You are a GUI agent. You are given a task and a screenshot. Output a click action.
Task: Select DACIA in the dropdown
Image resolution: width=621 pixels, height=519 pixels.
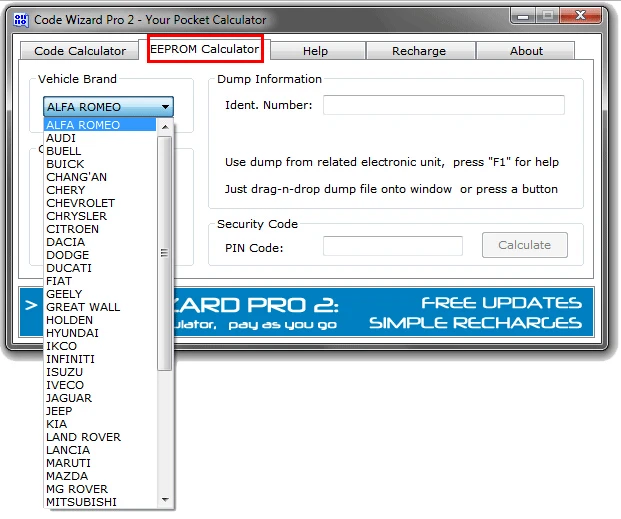pyautogui.click(x=100, y=242)
